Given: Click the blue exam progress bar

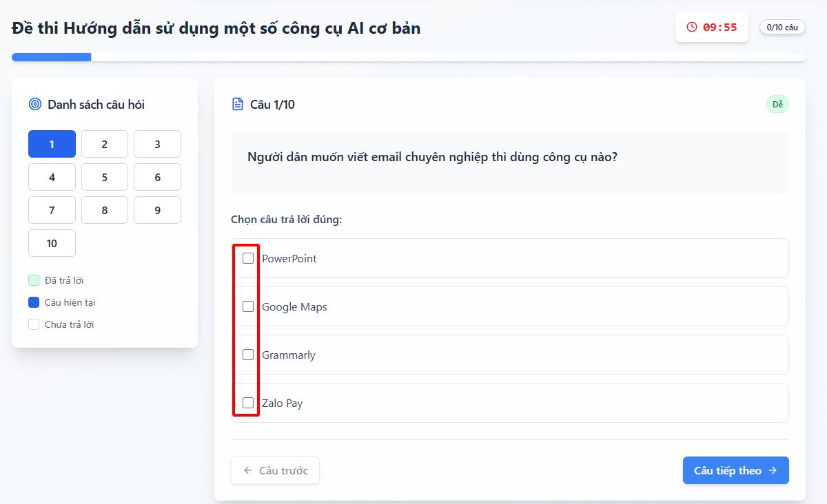Looking at the screenshot, I should (52, 57).
